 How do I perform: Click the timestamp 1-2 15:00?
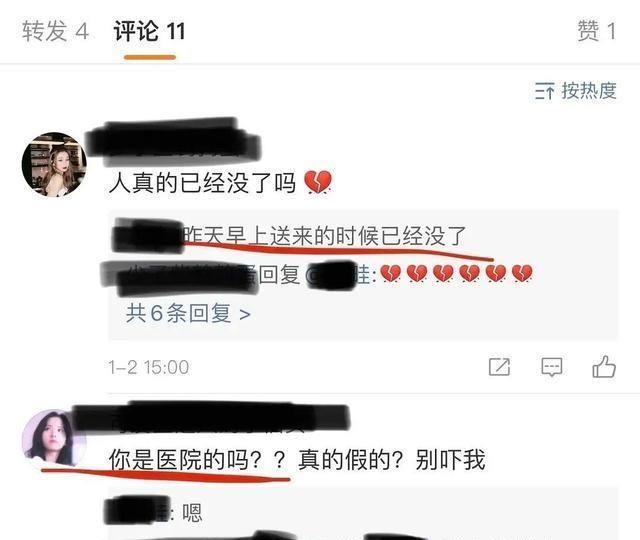149,367
